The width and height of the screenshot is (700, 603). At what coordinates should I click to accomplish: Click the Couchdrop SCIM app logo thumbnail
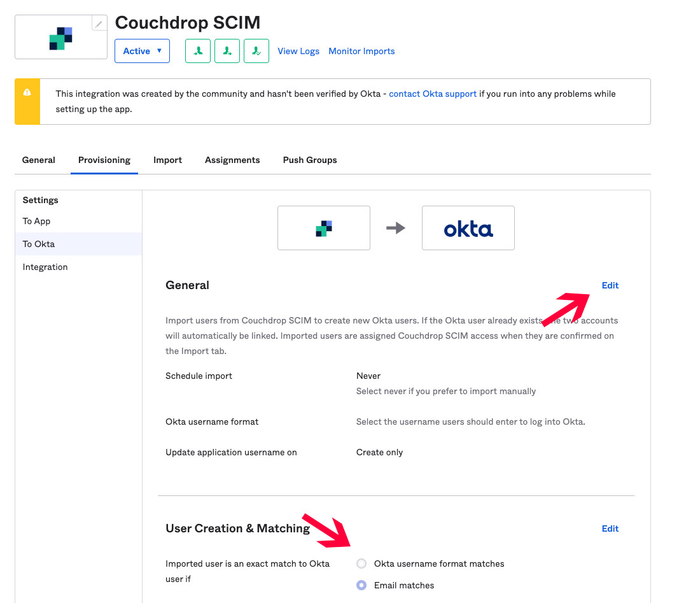(60, 38)
